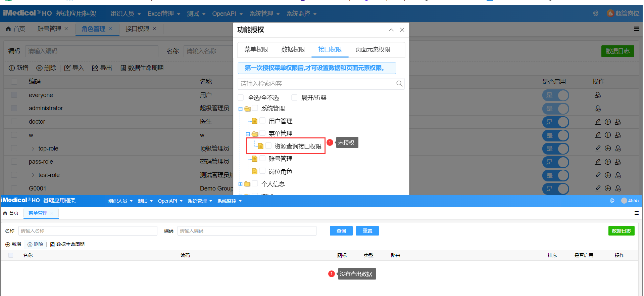Go to 首页 tab in top window
The height and width of the screenshot is (296, 644).
[16, 29]
